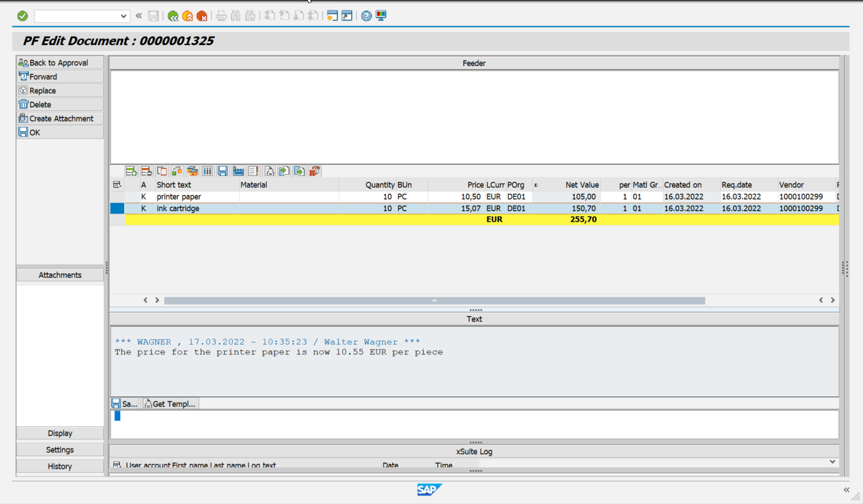Click the Back to Approval button
The width and height of the screenshot is (863, 504).
click(x=59, y=63)
